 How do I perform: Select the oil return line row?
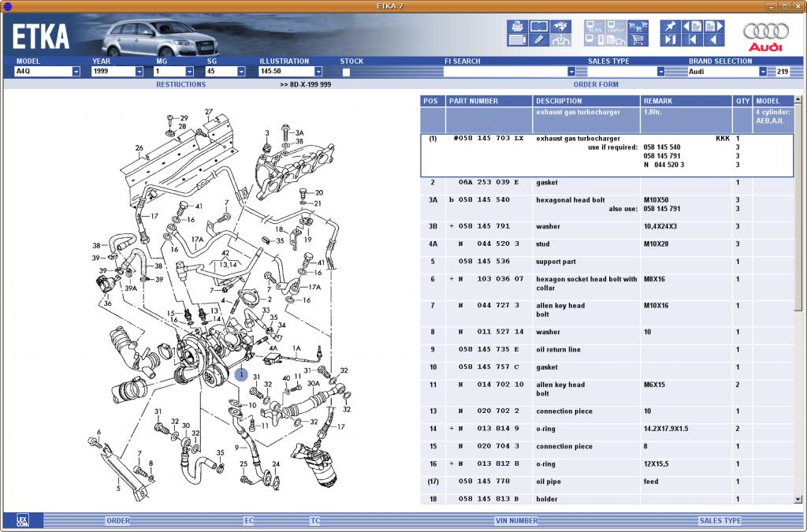[x=558, y=350]
